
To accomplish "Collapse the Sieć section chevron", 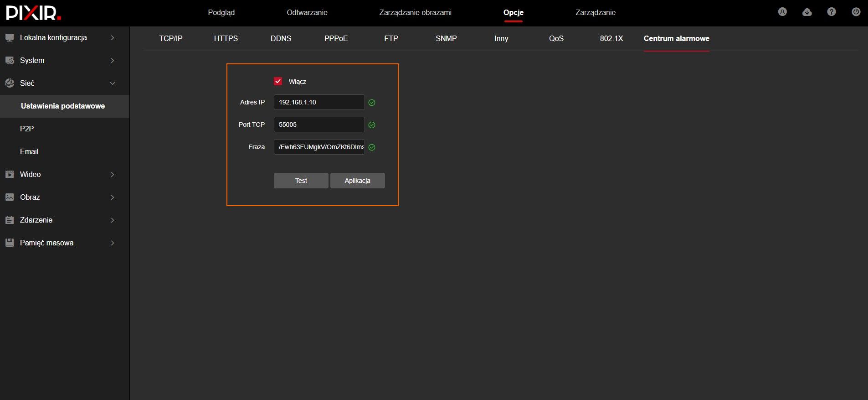I will pos(113,83).
